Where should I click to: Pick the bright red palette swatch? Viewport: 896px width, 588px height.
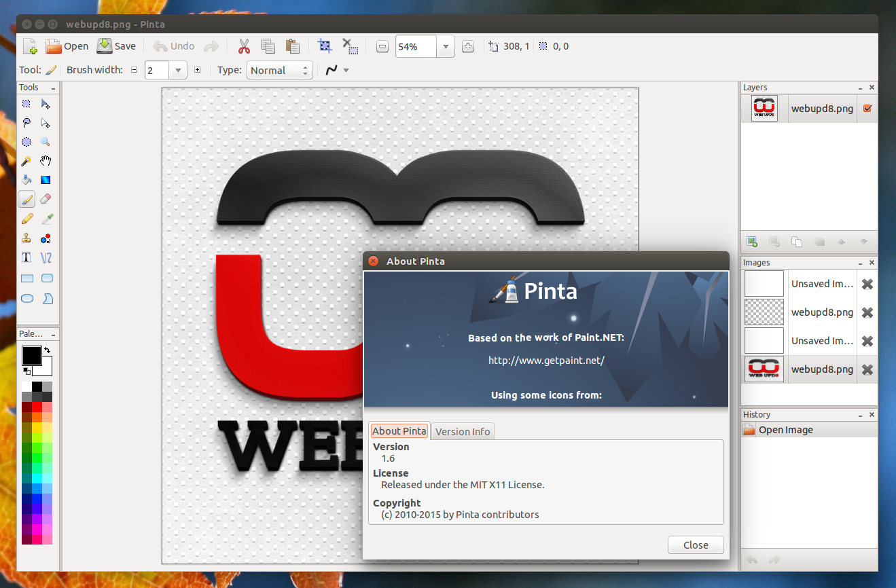pos(37,407)
